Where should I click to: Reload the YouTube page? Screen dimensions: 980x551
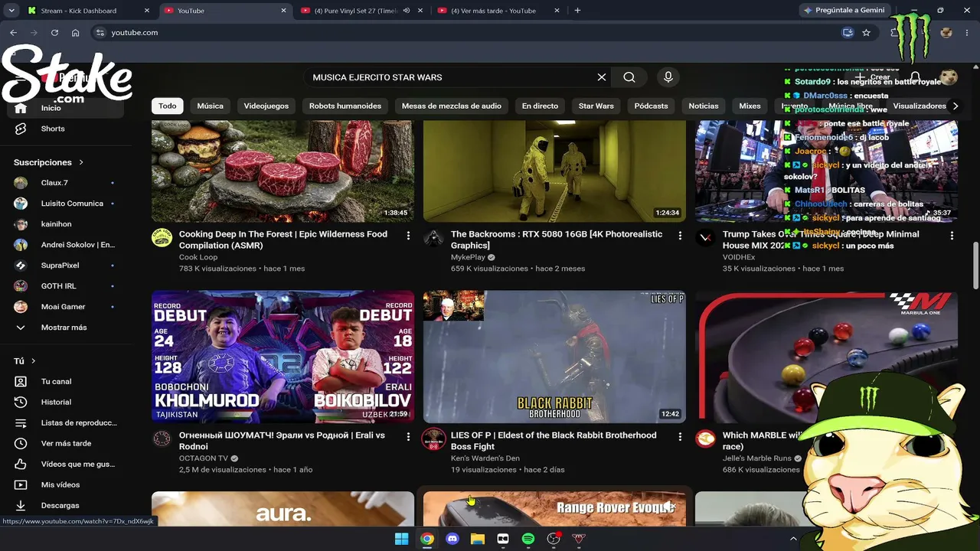coord(54,33)
